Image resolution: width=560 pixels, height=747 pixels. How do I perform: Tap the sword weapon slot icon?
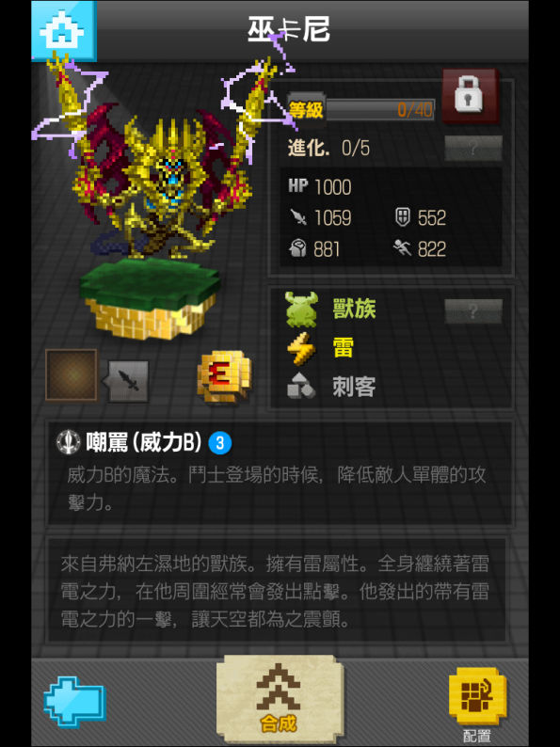click(x=128, y=381)
